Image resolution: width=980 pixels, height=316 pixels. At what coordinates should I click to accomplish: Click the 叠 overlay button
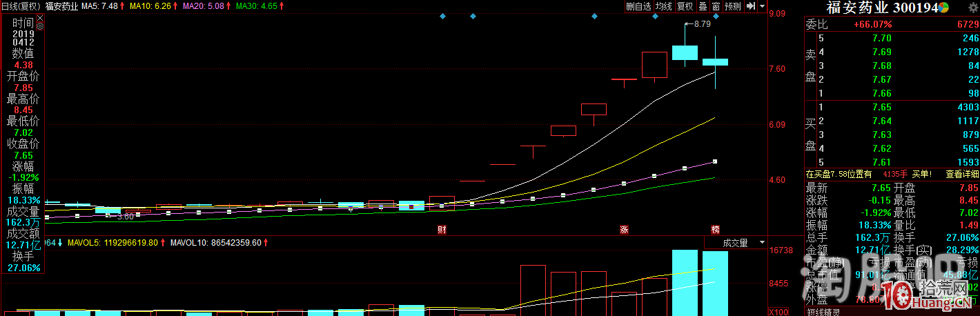pos(703,6)
